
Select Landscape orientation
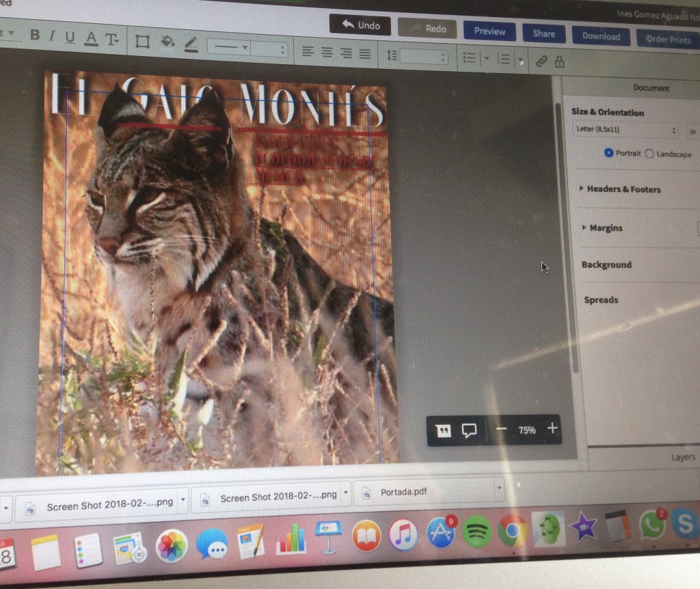[649, 154]
